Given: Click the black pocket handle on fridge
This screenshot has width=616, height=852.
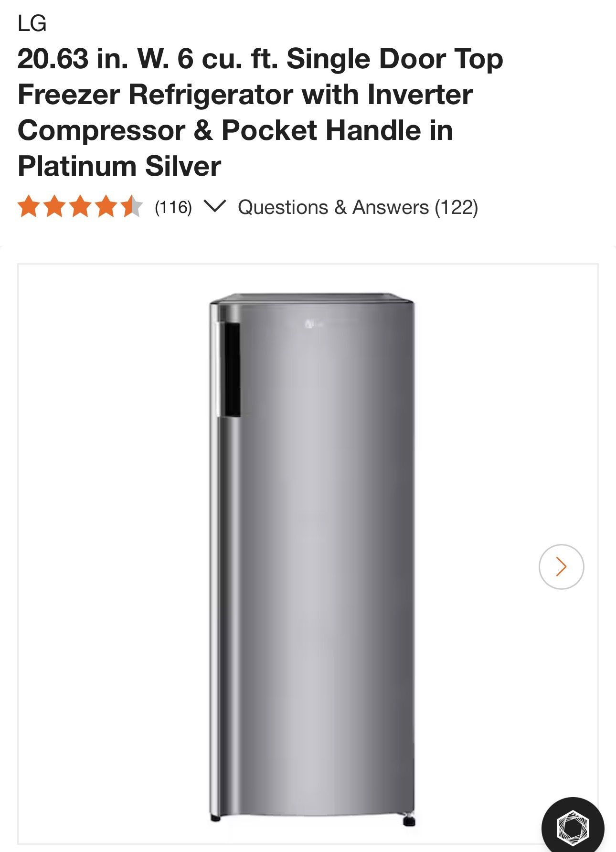Looking at the screenshot, I should (232, 369).
